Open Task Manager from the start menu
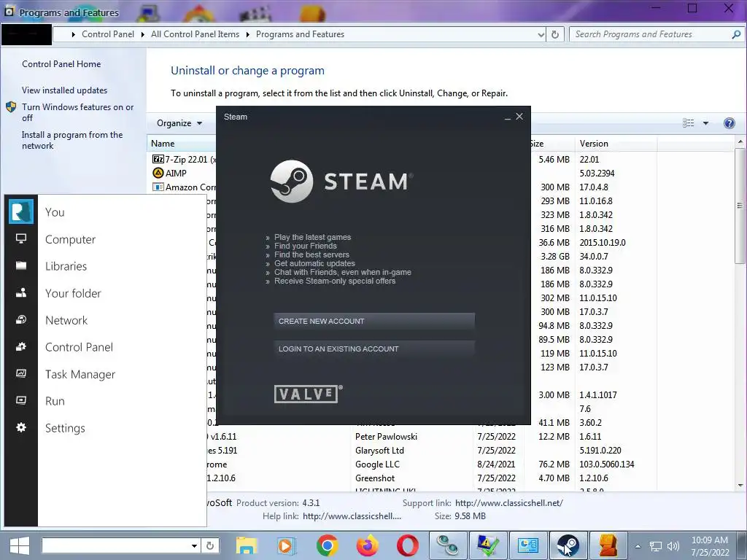 [80, 375]
